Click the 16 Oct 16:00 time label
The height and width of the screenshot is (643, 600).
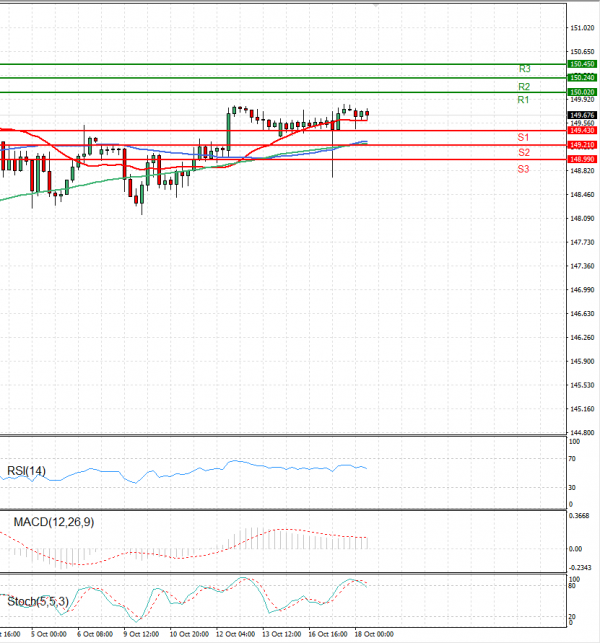pos(328,634)
